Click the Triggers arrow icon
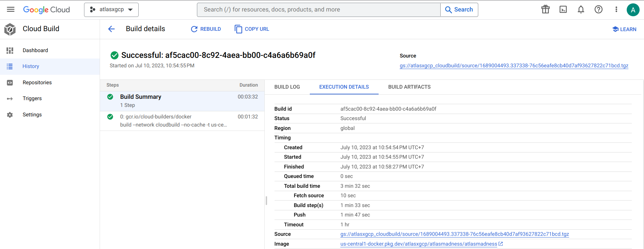 (x=10, y=99)
